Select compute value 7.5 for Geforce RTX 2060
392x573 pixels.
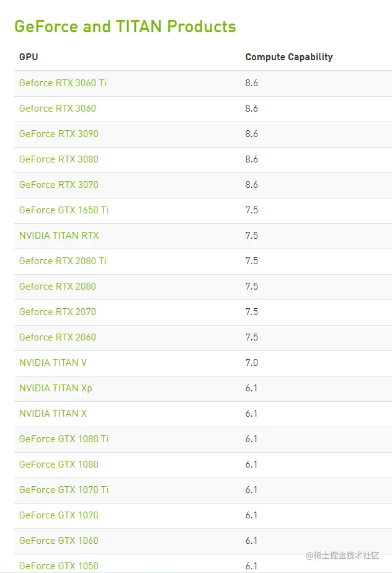[x=252, y=337]
